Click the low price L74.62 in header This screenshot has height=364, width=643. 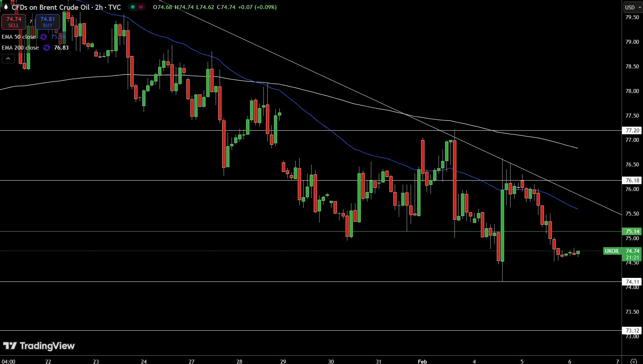[x=205, y=7]
